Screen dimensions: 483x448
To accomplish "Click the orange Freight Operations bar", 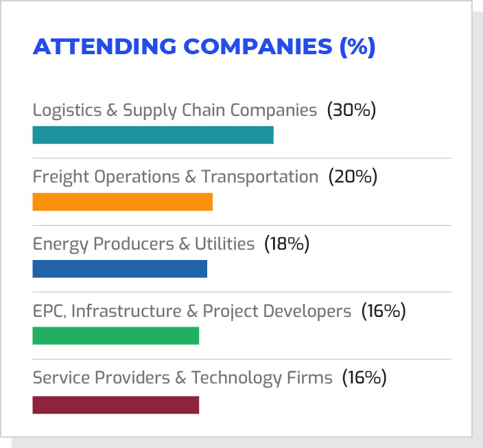I will [x=122, y=202].
